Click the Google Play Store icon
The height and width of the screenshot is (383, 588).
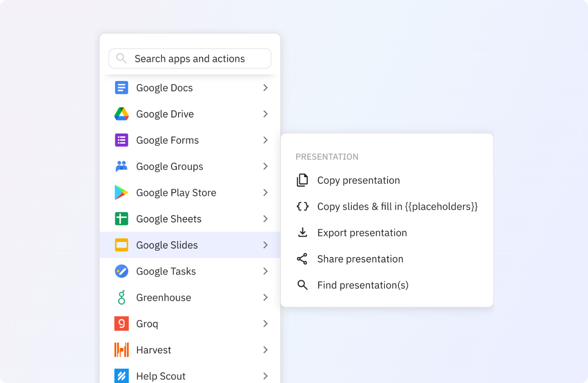tap(121, 192)
